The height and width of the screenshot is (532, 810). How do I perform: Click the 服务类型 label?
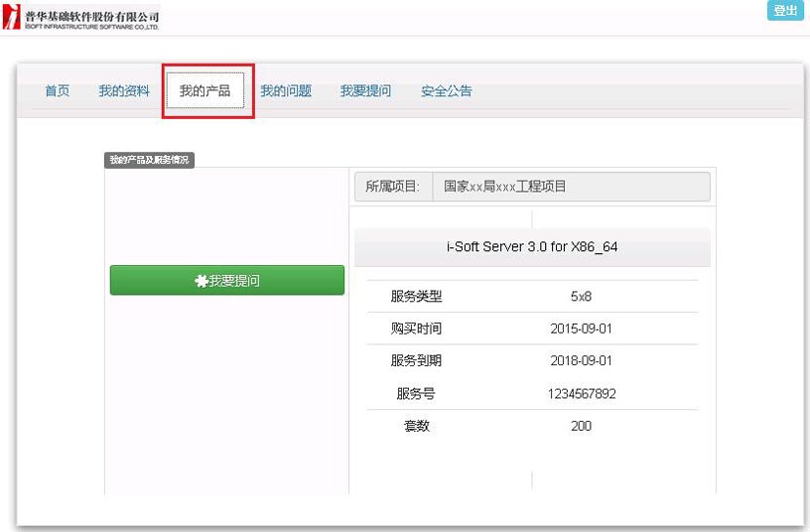coord(416,297)
